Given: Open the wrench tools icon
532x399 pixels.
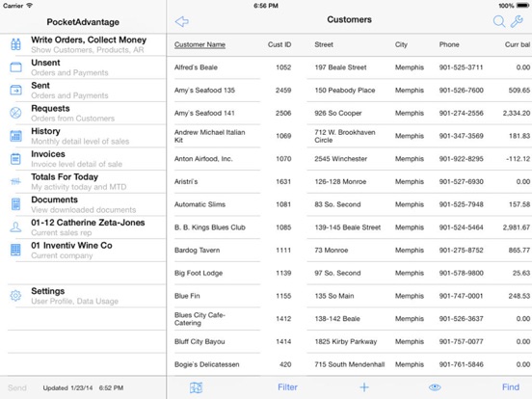Looking at the screenshot, I should coord(518,21).
